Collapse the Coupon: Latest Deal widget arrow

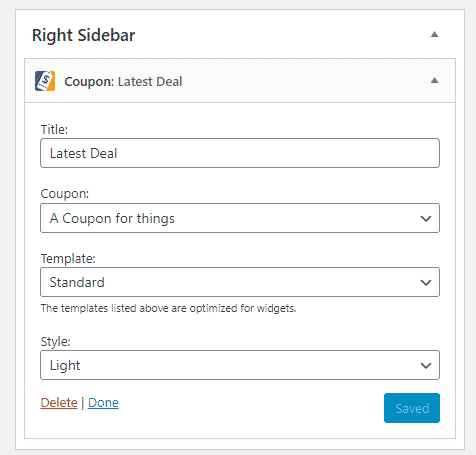click(x=434, y=80)
